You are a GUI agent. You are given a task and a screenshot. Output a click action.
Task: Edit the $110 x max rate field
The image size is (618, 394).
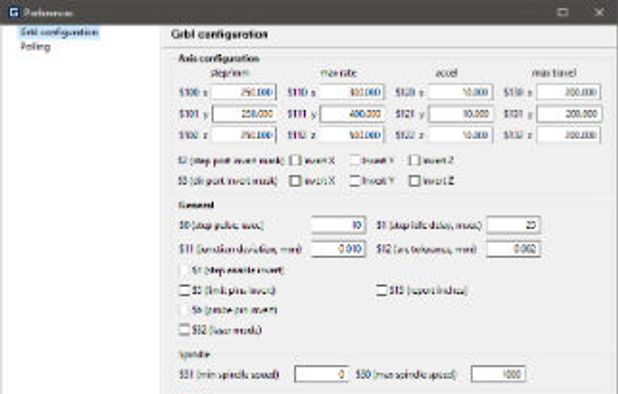tap(352, 92)
